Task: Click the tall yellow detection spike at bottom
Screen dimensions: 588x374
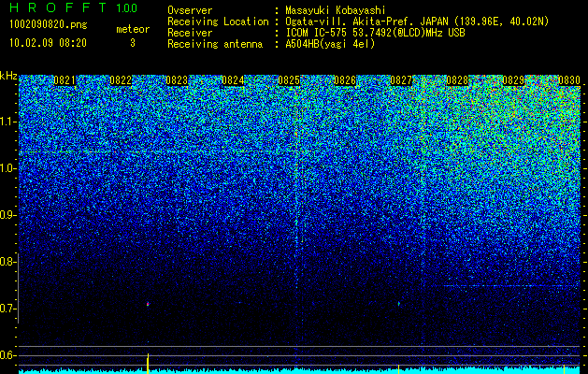Action: click(148, 363)
